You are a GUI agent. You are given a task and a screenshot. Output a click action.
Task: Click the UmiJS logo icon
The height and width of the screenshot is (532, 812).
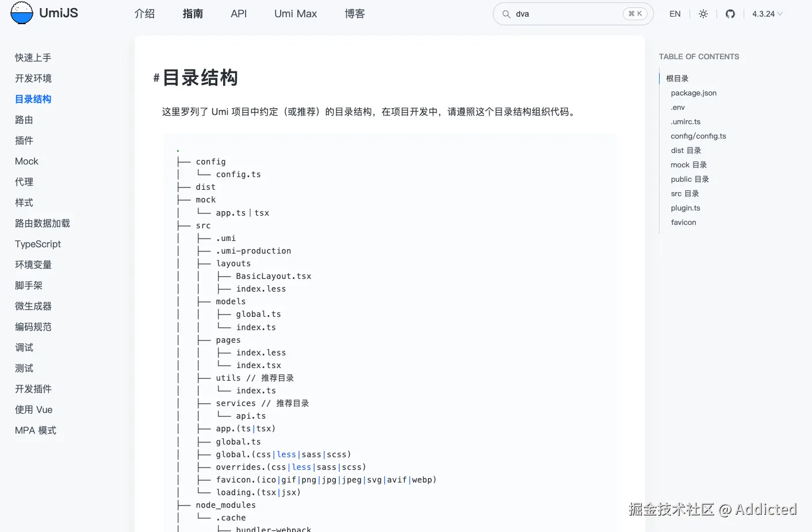coord(22,13)
